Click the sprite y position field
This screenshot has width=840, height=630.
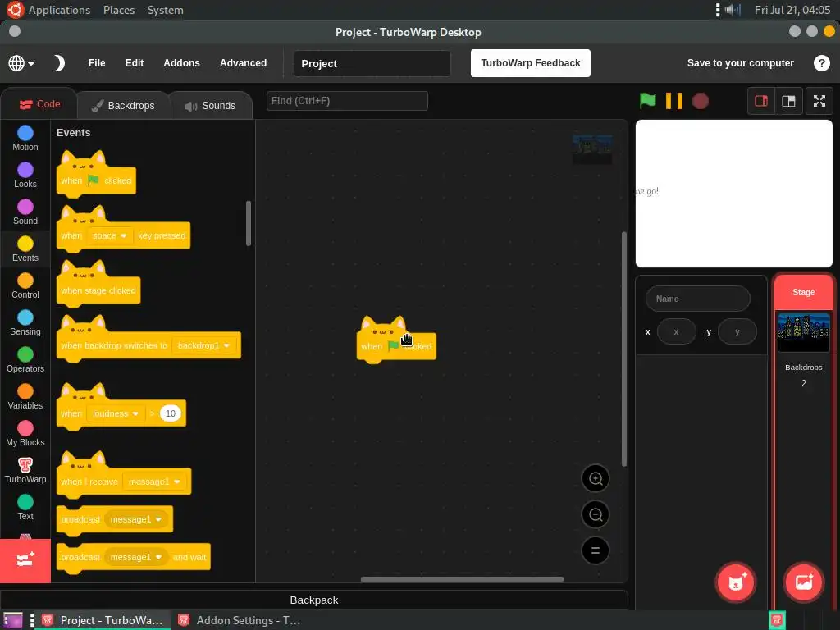click(x=737, y=331)
